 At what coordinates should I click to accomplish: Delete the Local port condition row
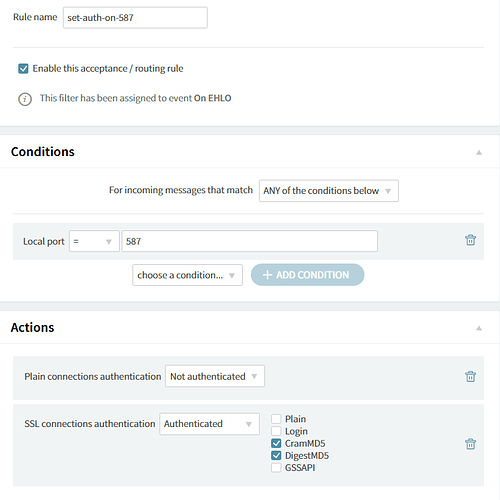[470, 240]
